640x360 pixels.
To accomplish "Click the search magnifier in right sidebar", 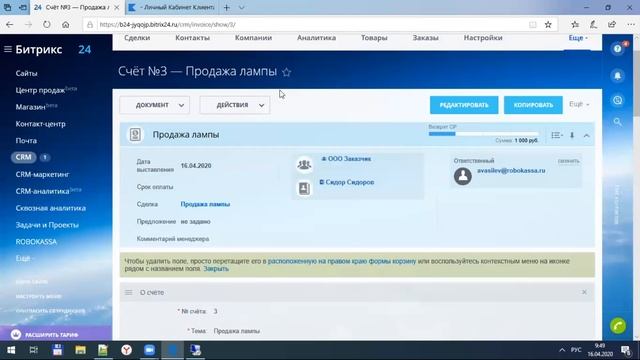I will pos(618,122).
